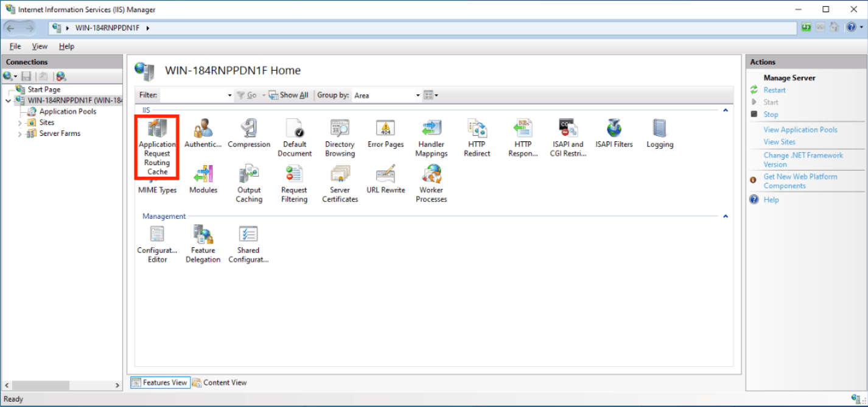Select the ISAPI Filters icon
Image resolution: width=868 pixels, height=407 pixels.
[614, 134]
